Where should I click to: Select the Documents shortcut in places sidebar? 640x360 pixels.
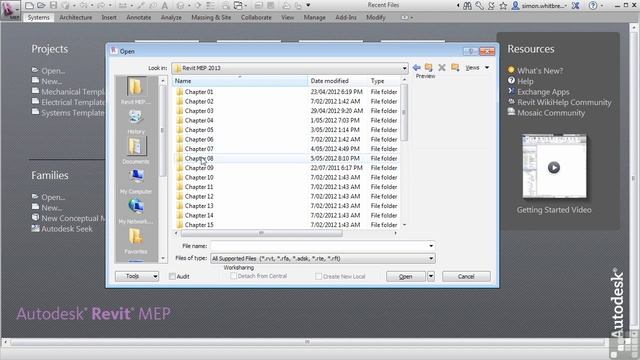[x=136, y=151]
